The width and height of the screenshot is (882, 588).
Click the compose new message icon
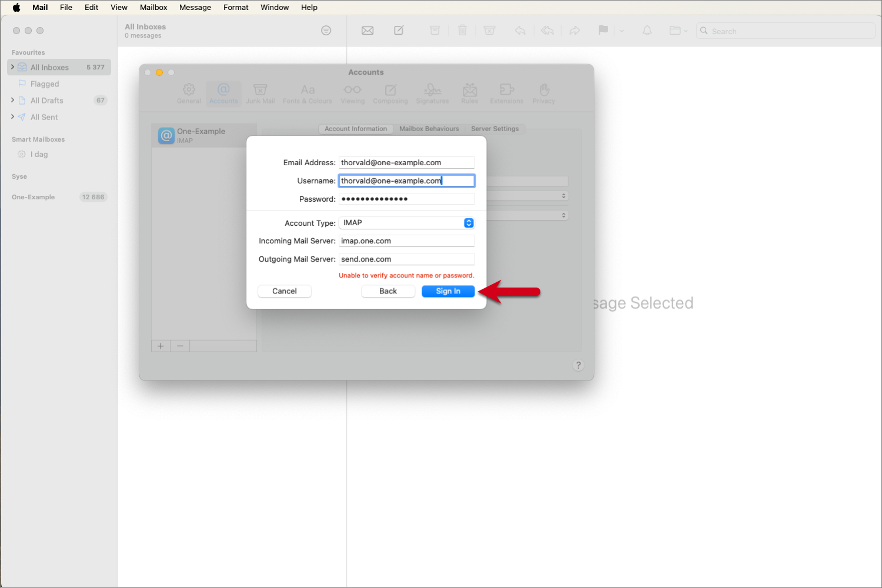click(399, 31)
